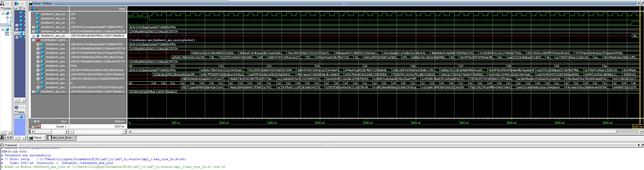The image size is (644, 170).
Task: Click the Wave window title icon
Action: 30,4
